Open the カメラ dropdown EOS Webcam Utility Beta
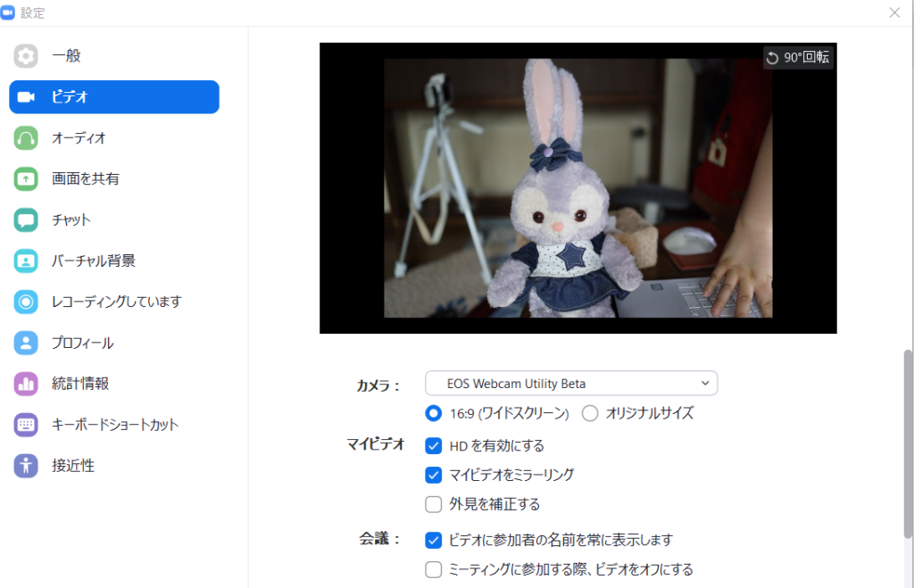 (571, 384)
